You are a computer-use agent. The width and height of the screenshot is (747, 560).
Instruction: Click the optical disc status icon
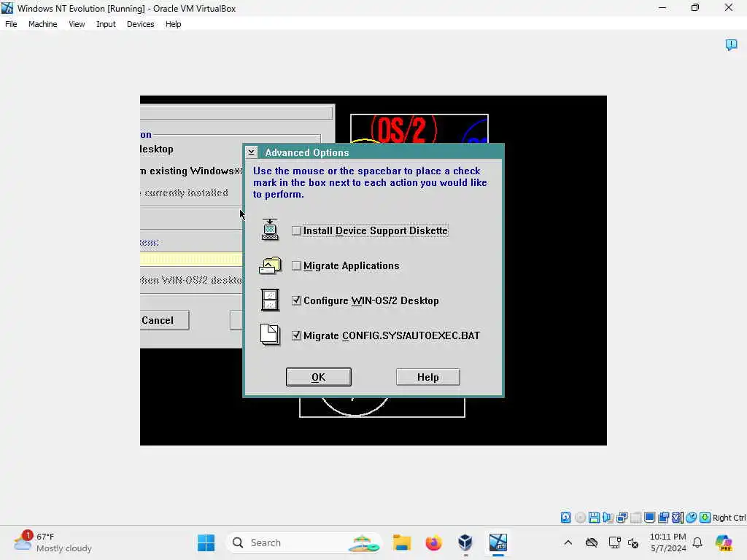click(580, 518)
